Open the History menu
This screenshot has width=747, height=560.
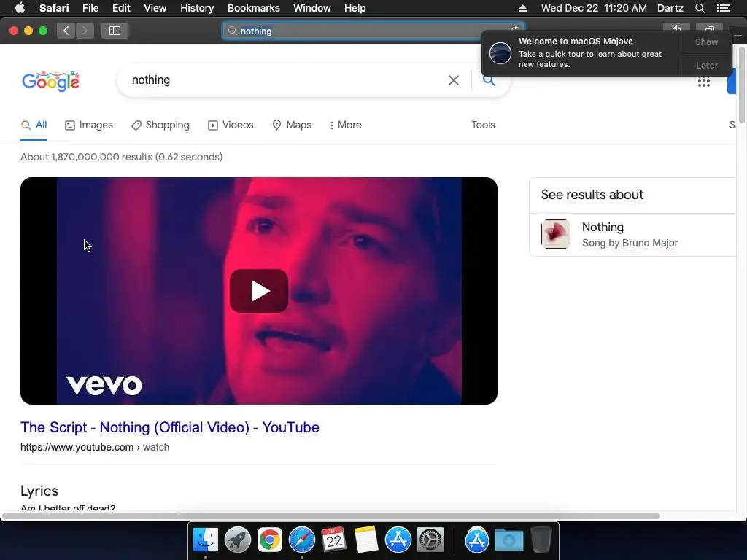pyautogui.click(x=197, y=8)
